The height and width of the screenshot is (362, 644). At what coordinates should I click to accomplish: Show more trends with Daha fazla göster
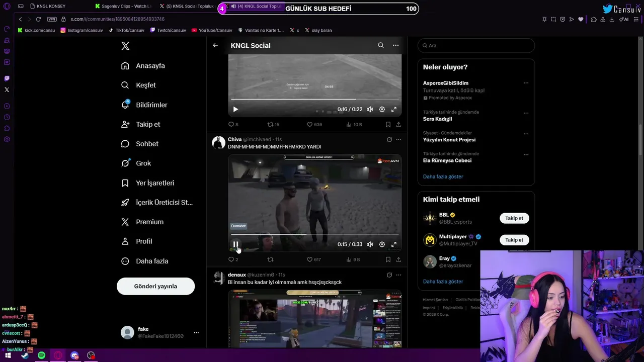[x=443, y=176]
